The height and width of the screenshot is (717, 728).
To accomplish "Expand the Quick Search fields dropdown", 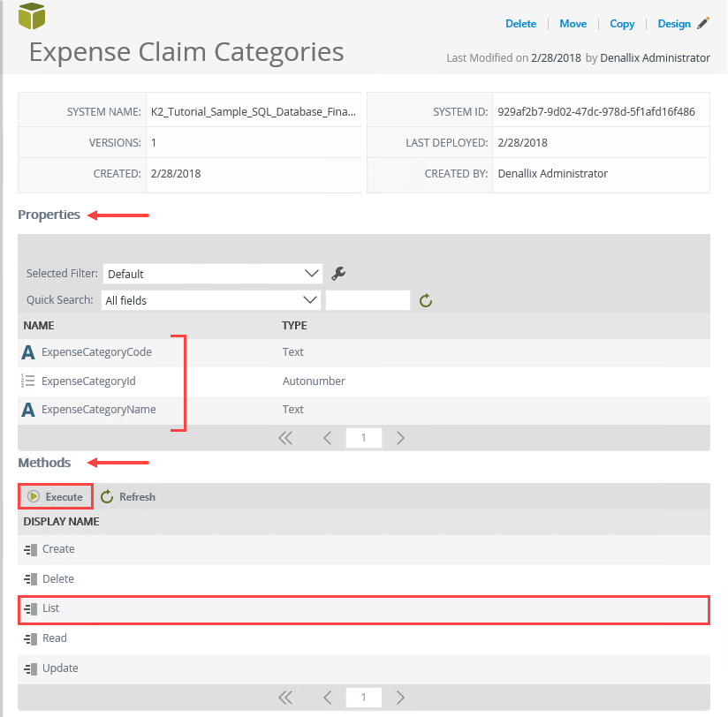I will pyautogui.click(x=210, y=300).
